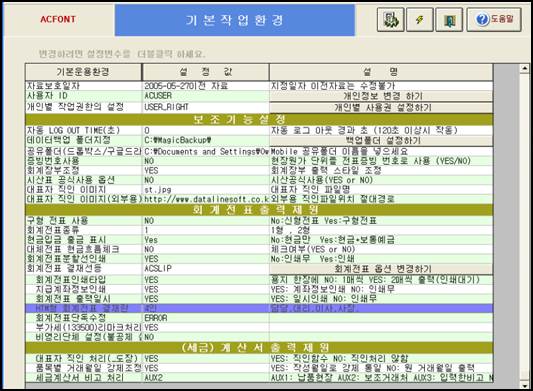Click the 개인정보 변경 하기 button

pyautogui.click(x=381, y=96)
